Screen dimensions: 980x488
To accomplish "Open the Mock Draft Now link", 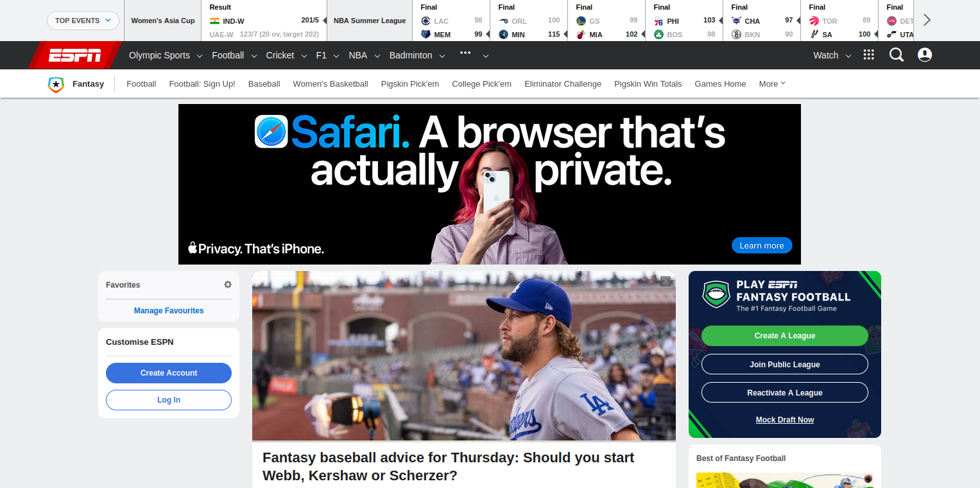I will 785,420.
